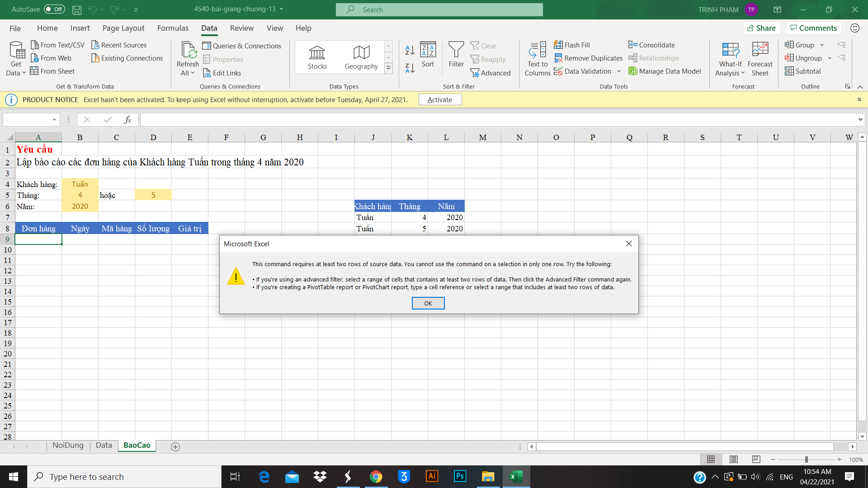This screenshot has height=488, width=868.
Task: Click the Search box in title bar
Action: pyautogui.click(x=439, y=9)
